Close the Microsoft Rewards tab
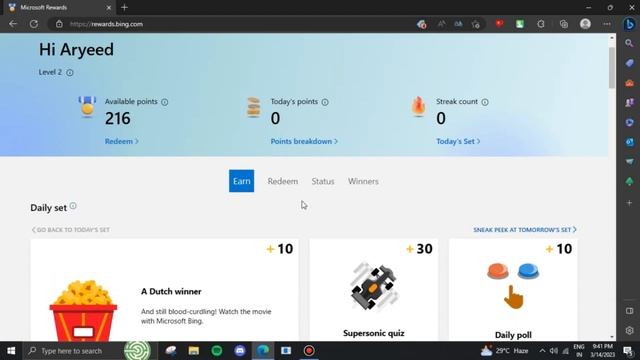The width and height of the screenshot is (640, 360). tap(109, 7)
